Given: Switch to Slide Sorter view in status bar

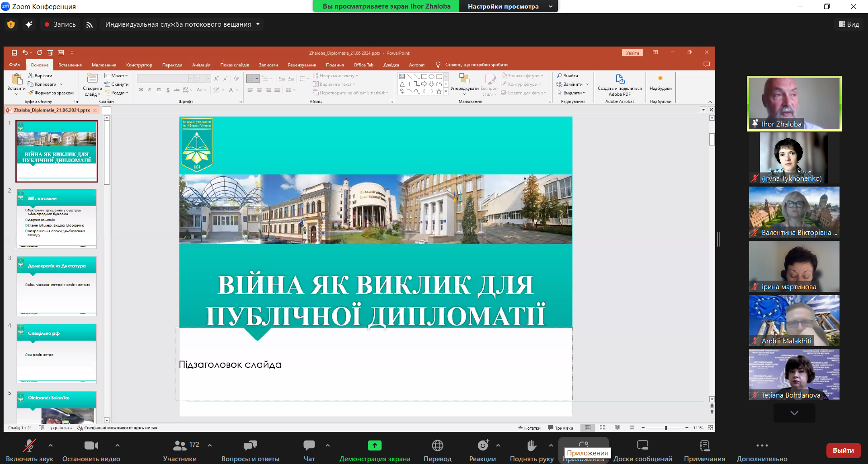Looking at the screenshot, I should coord(603,427).
